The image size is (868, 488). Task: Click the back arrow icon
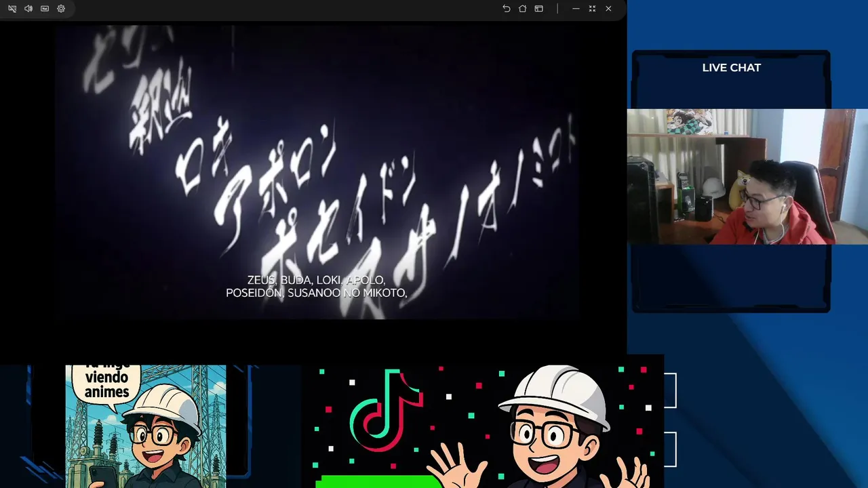[x=507, y=9]
